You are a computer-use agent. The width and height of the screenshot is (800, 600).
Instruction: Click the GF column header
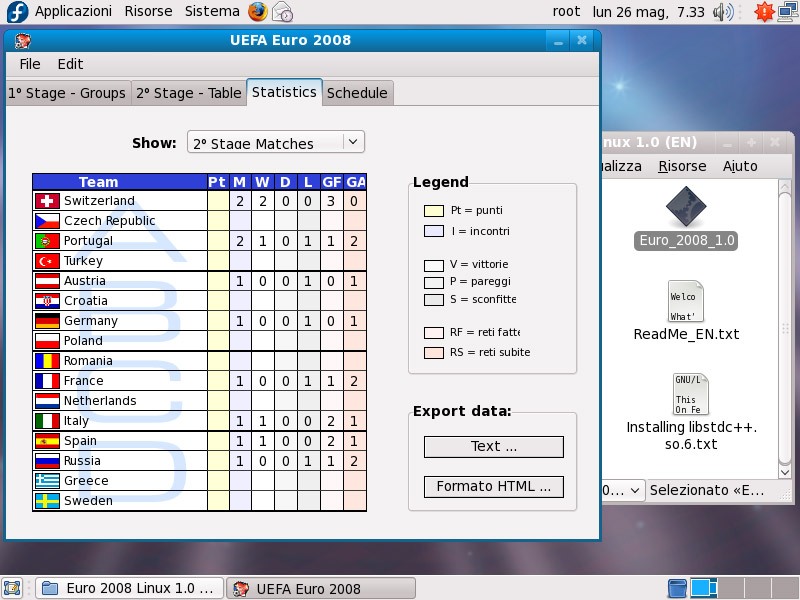tap(332, 182)
